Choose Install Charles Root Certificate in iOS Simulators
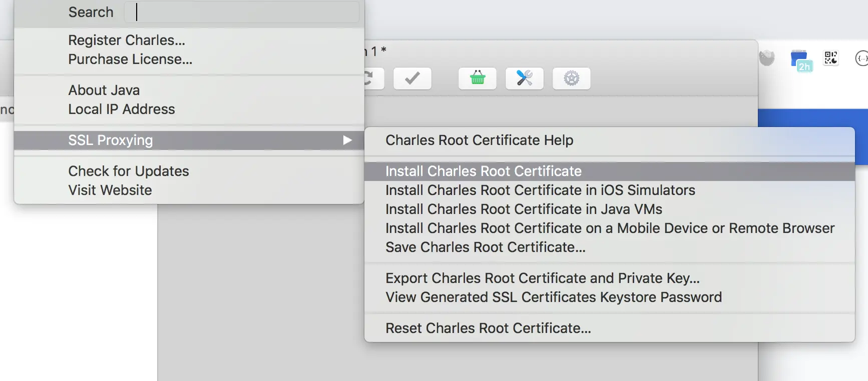Screen dimensions: 868x381 click(610, 190)
